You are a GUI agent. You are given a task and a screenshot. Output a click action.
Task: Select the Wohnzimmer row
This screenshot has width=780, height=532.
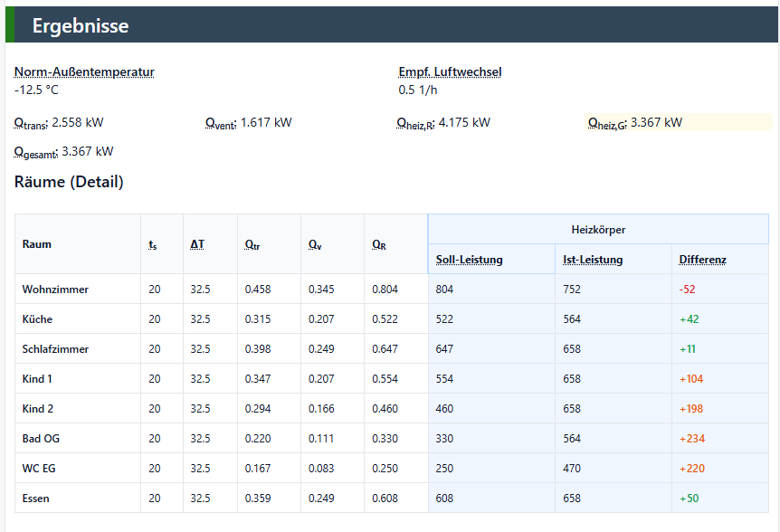(392, 289)
